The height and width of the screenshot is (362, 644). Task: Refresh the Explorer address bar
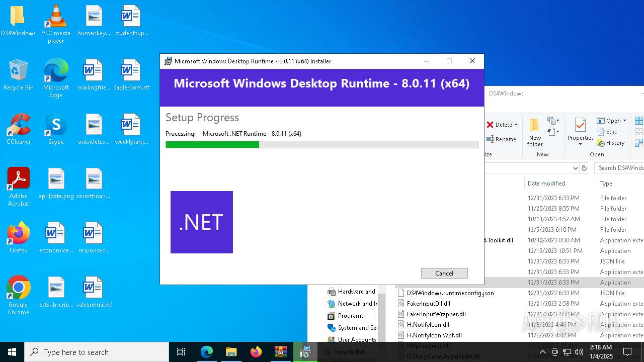pos(584,168)
